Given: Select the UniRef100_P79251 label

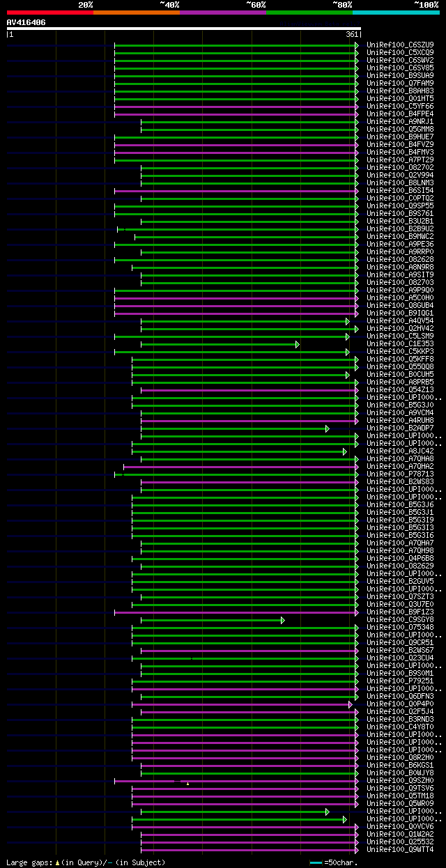Looking at the screenshot, I should pos(400,681).
